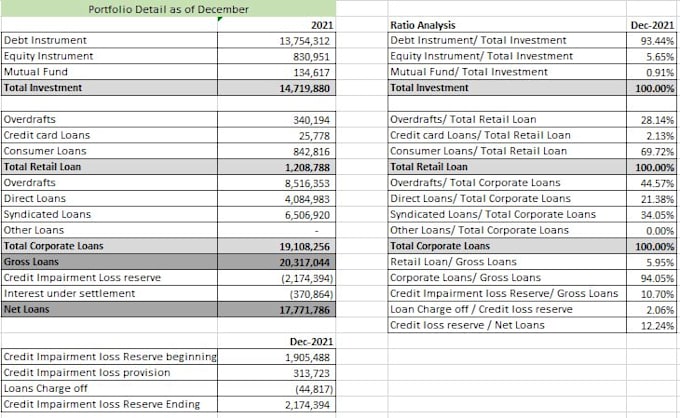
Task: Select the ratio 69.72%
Action: click(651, 151)
